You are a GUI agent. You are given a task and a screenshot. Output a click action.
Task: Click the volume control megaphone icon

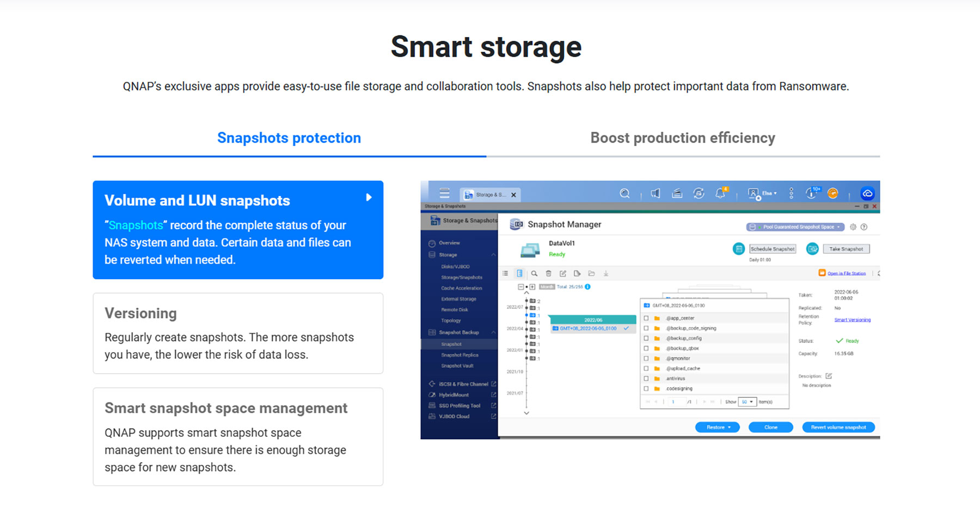point(656,194)
